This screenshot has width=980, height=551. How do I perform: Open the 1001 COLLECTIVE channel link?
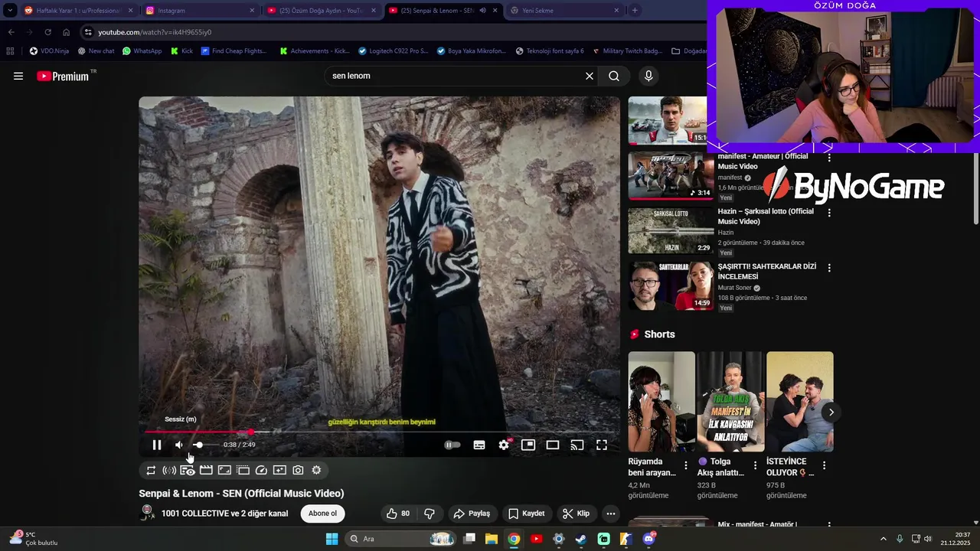tap(224, 514)
